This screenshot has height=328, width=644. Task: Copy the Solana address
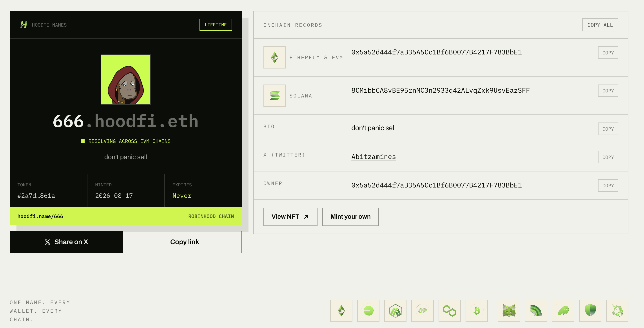608,91
